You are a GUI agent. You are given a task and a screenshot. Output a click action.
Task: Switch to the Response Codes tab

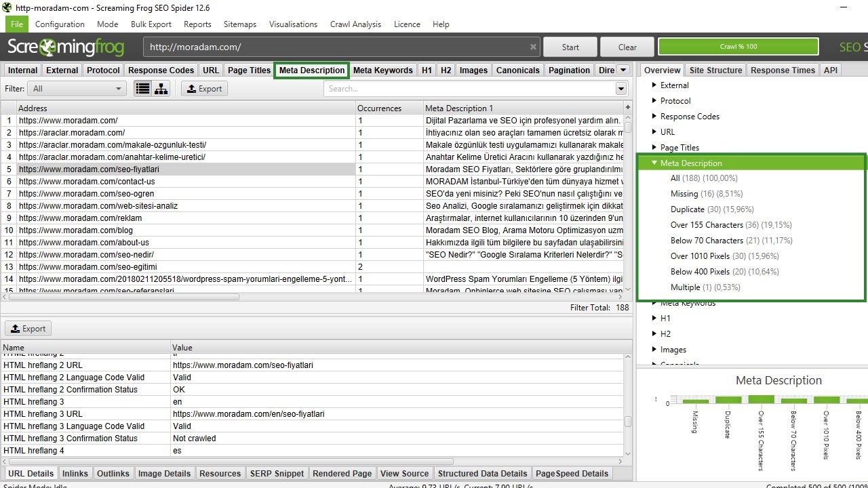click(x=161, y=70)
